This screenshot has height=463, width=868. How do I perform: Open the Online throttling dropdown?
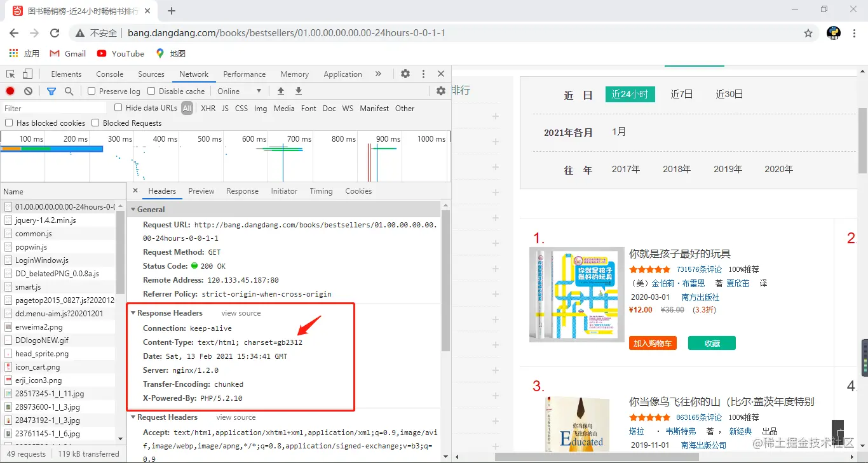click(x=239, y=91)
